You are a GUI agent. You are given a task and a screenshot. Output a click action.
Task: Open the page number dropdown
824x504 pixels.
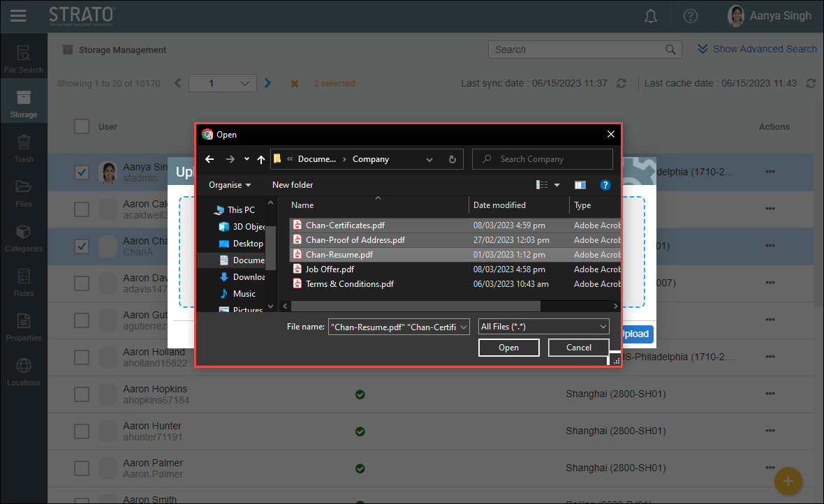click(222, 84)
